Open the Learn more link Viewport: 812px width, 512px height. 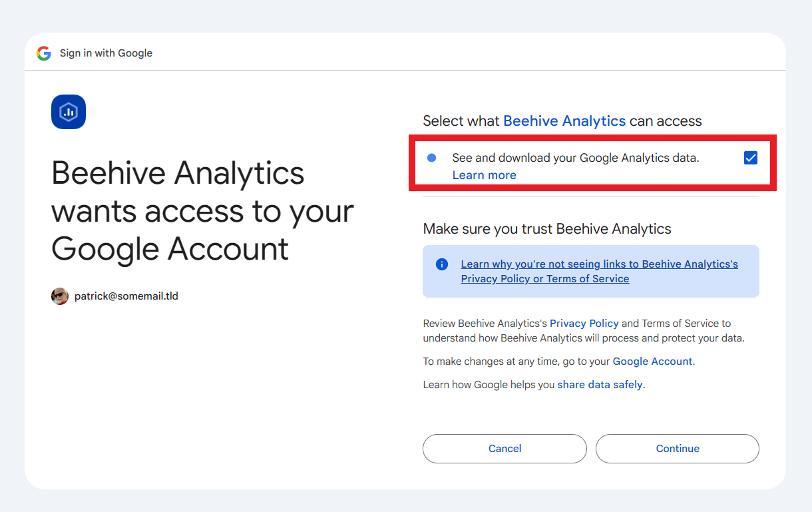click(x=484, y=175)
